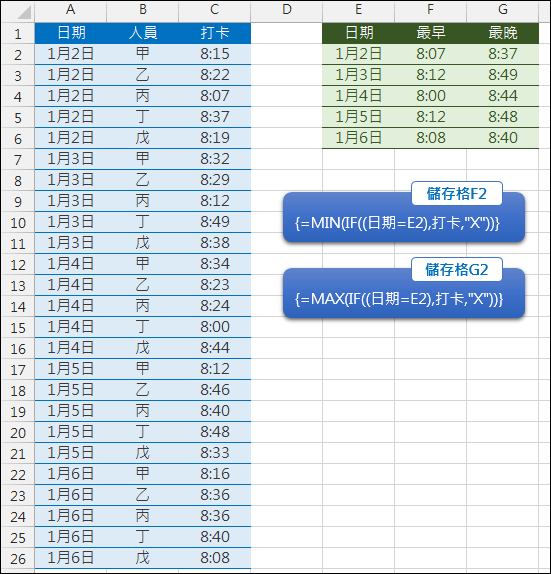Select column F header

(431, 11)
